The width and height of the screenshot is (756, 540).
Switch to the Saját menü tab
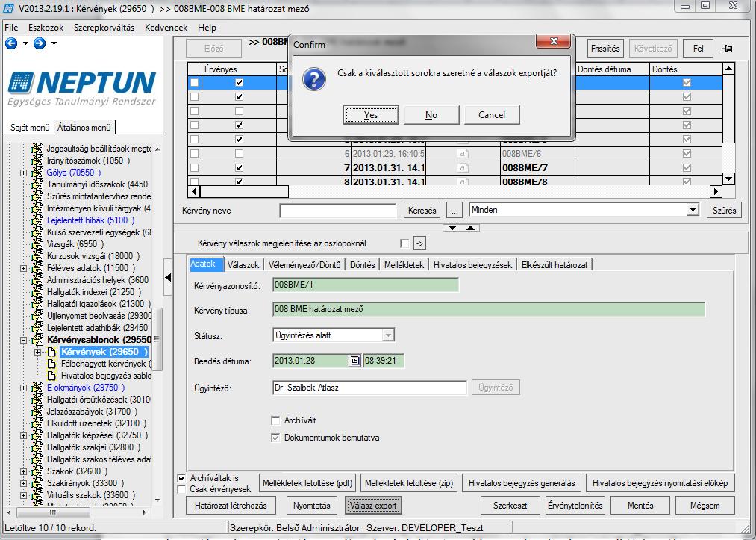pos(30,128)
